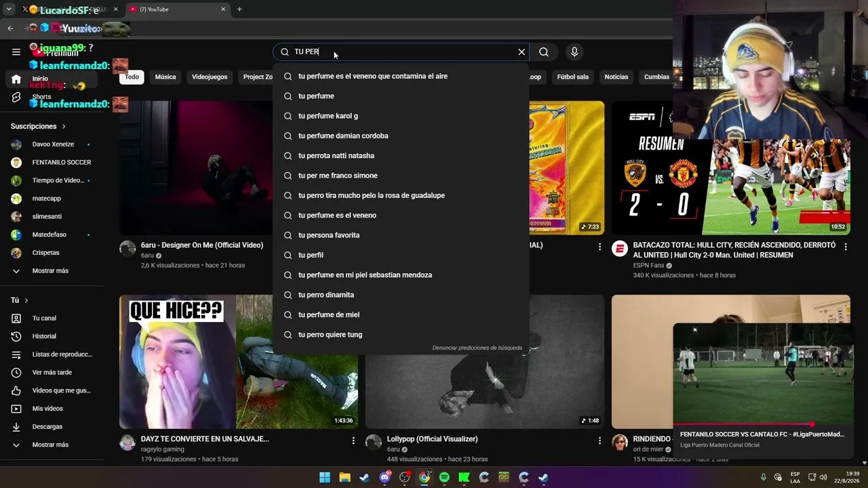
Task: Open Discord from the taskbar
Action: point(385,477)
